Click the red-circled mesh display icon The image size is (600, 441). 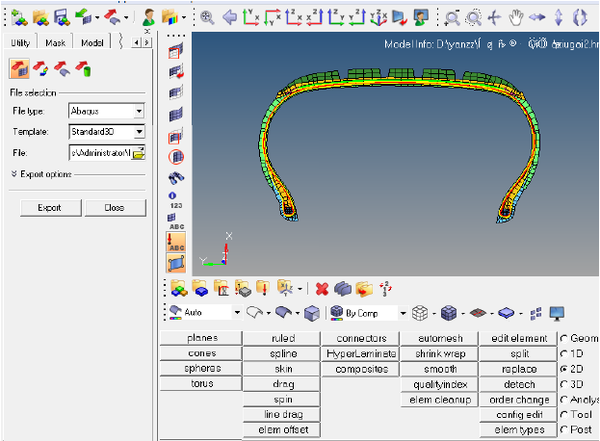[x=176, y=157]
